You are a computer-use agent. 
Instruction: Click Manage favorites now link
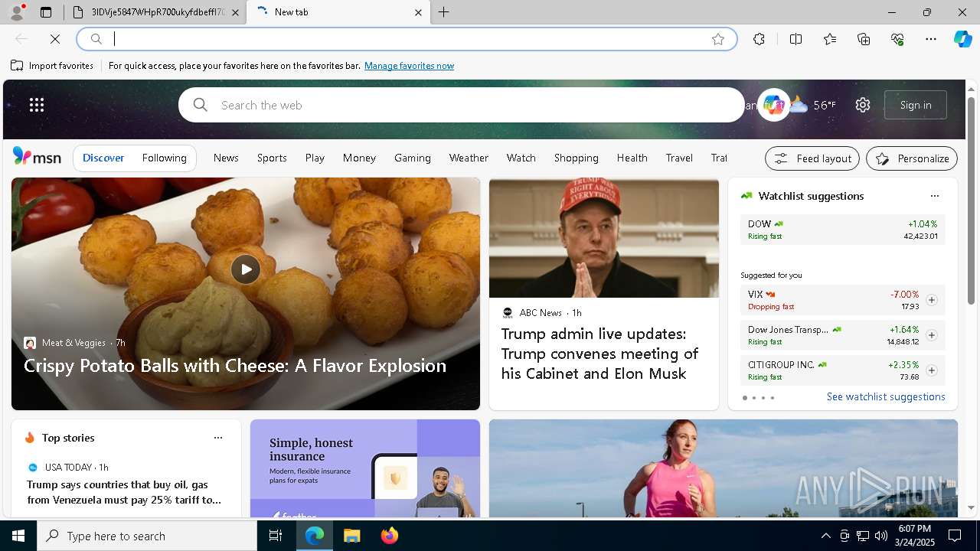[409, 66]
